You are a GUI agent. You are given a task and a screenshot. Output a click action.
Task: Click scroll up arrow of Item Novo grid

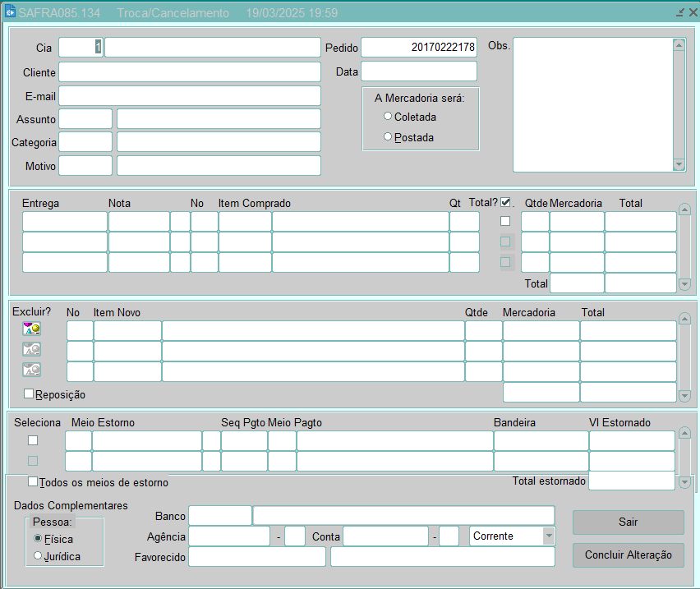tap(685, 319)
